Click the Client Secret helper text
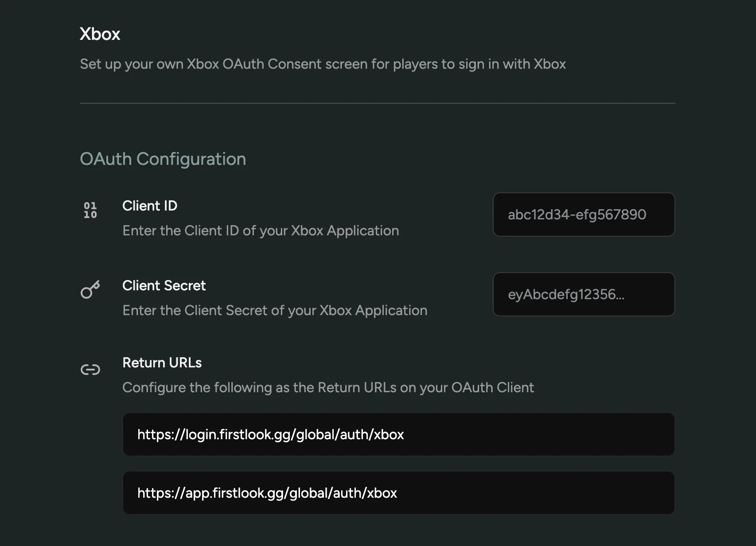The width and height of the screenshot is (756, 546). pos(274,310)
